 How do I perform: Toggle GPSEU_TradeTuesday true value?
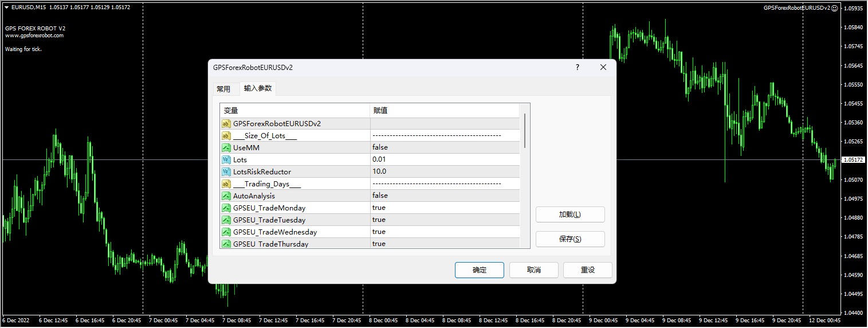379,220
